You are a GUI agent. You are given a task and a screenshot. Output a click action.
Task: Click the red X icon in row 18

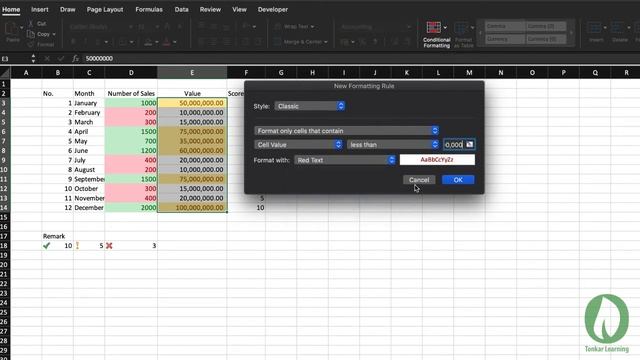coord(109,246)
